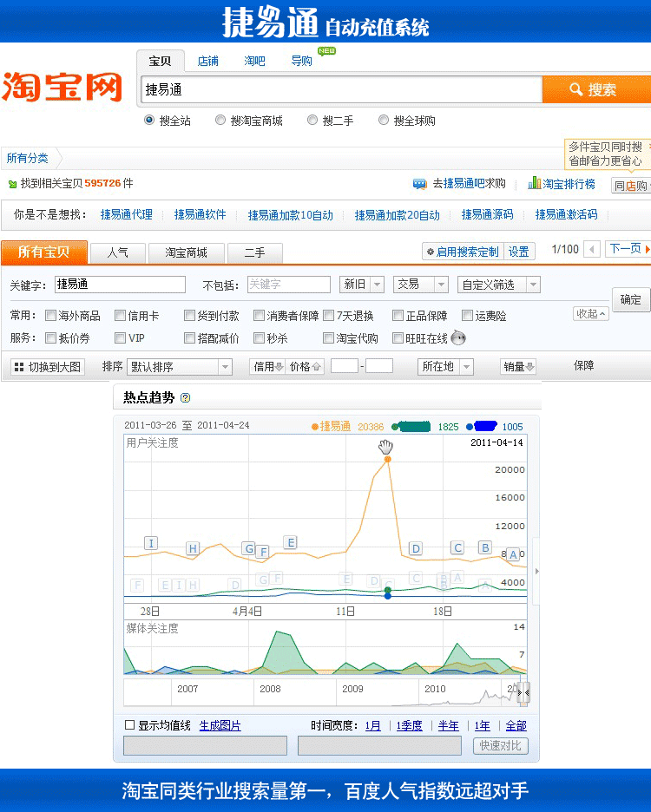Click the 关键字 keyword input field

[120, 285]
